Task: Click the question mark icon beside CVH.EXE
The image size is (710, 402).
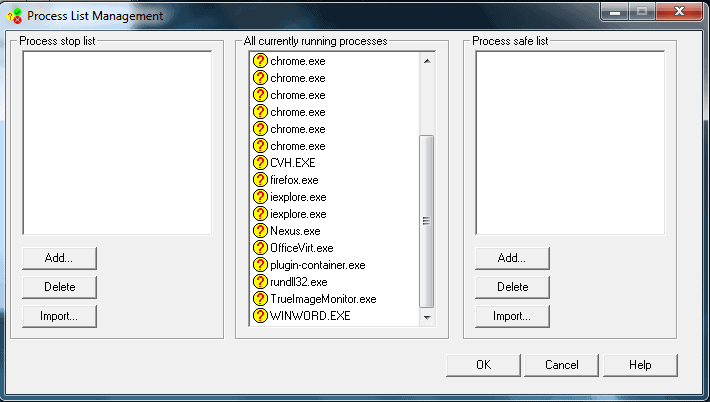Action: [x=260, y=163]
